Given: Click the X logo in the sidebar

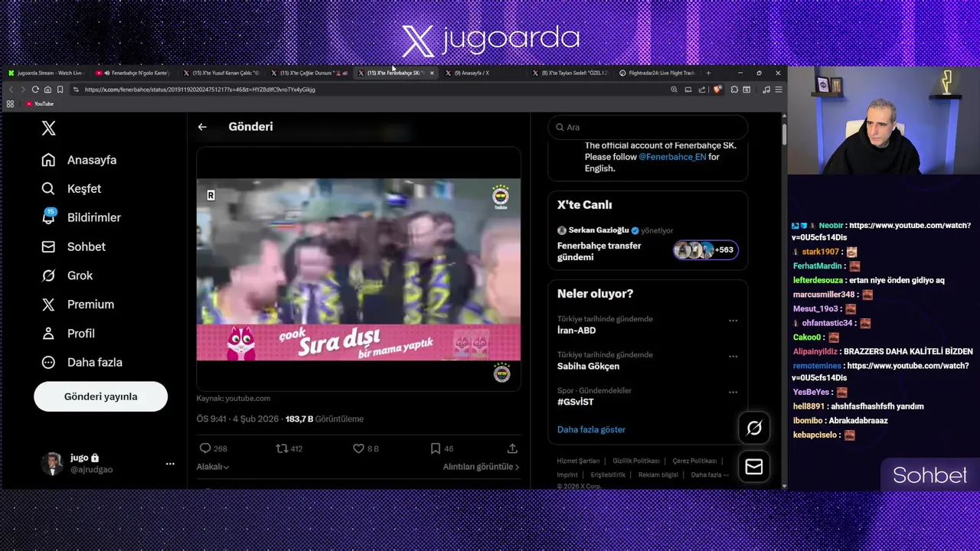Looking at the screenshot, I should (48, 129).
